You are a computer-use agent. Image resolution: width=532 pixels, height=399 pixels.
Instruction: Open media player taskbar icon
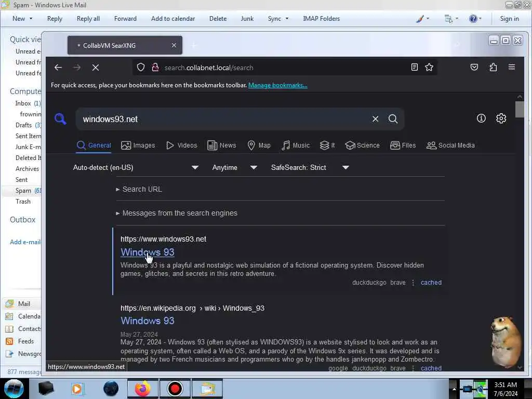click(77, 389)
